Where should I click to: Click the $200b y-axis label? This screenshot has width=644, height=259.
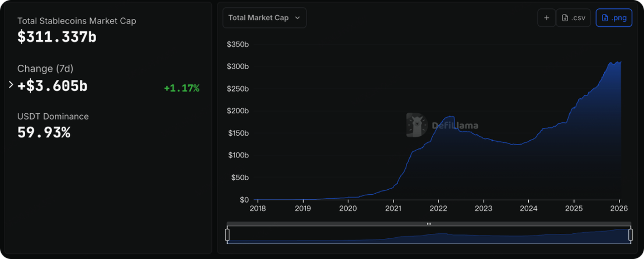coord(238,111)
